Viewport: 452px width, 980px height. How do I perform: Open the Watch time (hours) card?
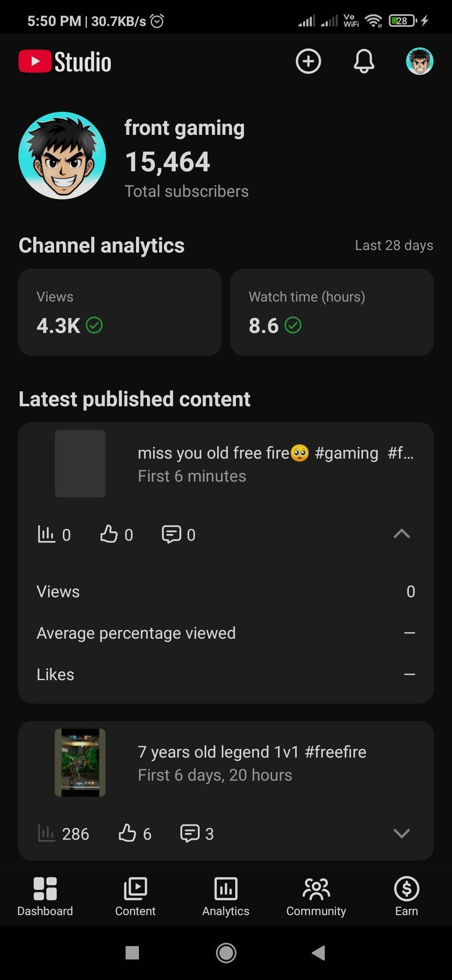[x=332, y=312]
